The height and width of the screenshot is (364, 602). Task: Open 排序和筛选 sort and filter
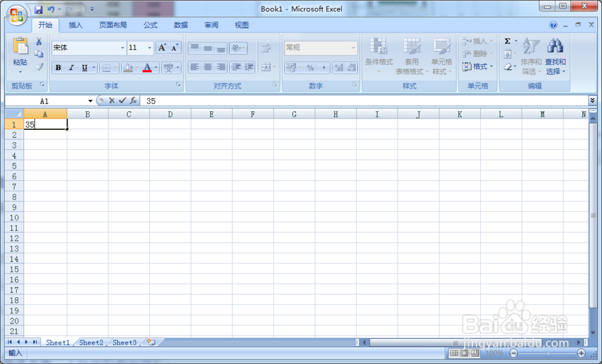click(531, 56)
